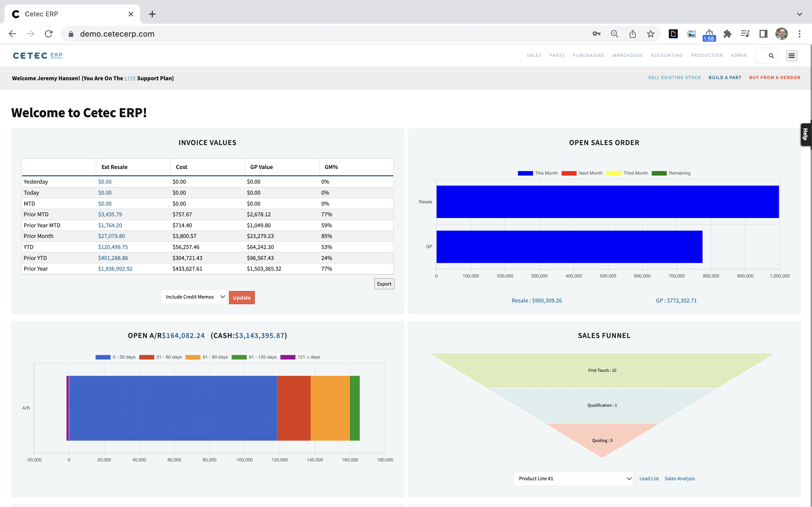Click the SALES menu item
This screenshot has height=507, width=812.
[533, 55]
